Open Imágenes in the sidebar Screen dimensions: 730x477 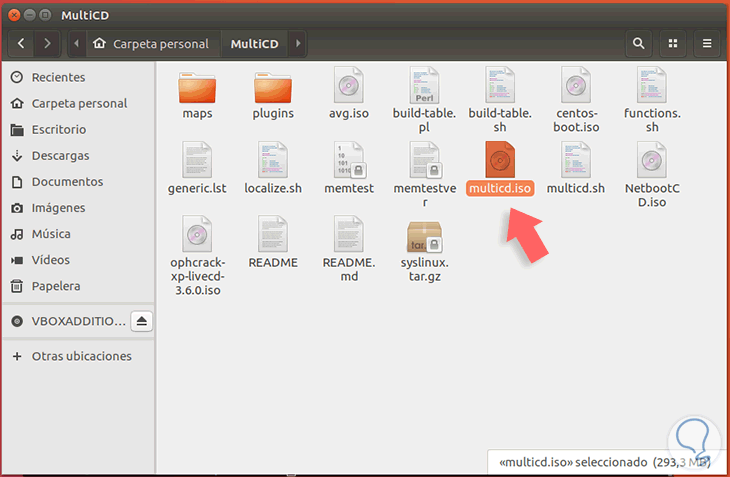[78, 208]
